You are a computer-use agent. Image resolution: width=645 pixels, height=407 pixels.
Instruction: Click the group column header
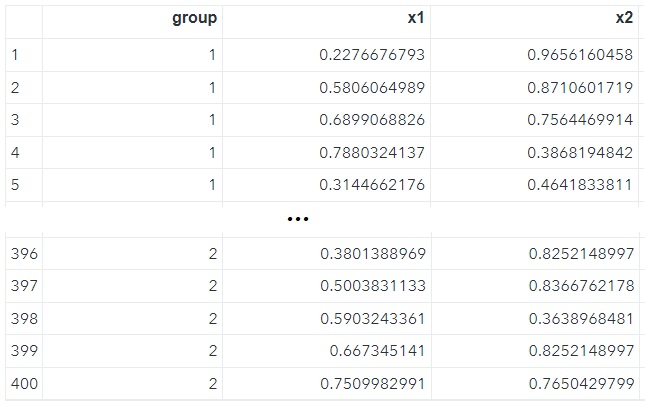point(194,18)
